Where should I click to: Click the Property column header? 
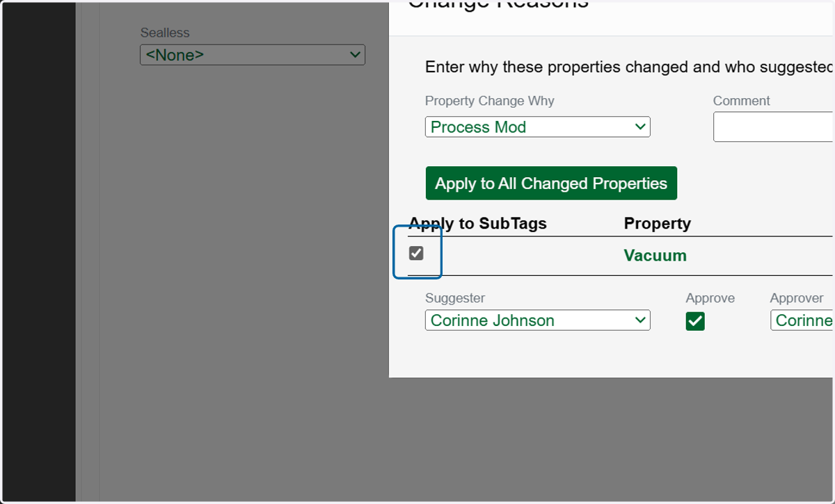(657, 223)
